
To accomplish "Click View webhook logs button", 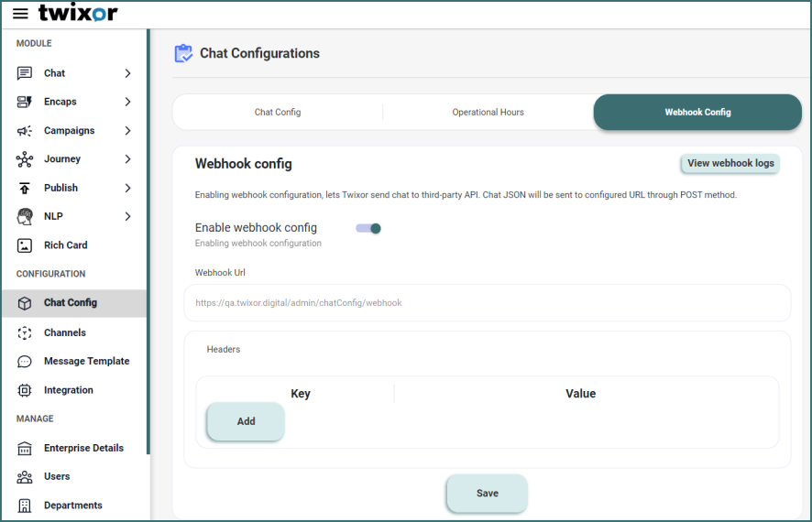I will (x=730, y=163).
